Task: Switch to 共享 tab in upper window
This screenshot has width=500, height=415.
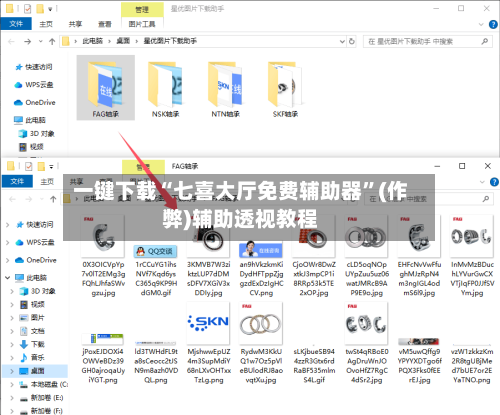Action: (x=75, y=24)
